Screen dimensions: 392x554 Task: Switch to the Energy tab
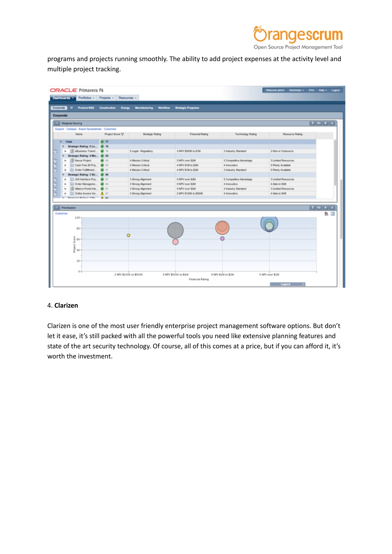click(x=126, y=108)
